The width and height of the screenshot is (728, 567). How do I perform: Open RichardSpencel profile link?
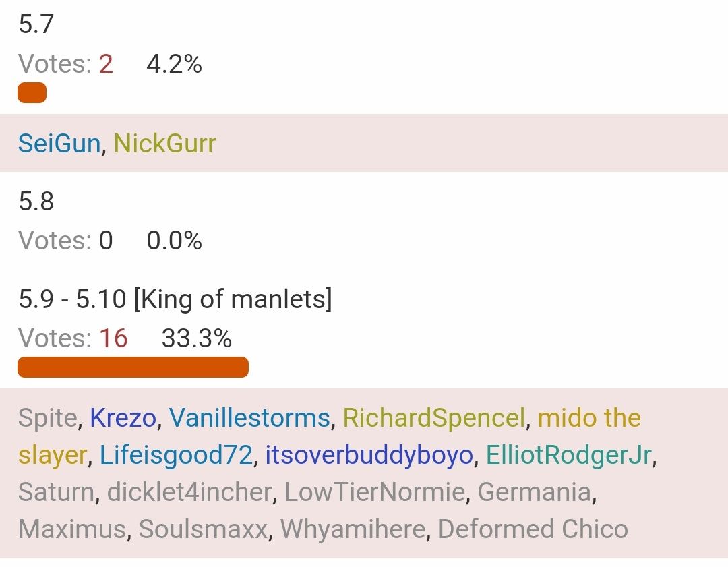pyautogui.click(x=434, y=417)
